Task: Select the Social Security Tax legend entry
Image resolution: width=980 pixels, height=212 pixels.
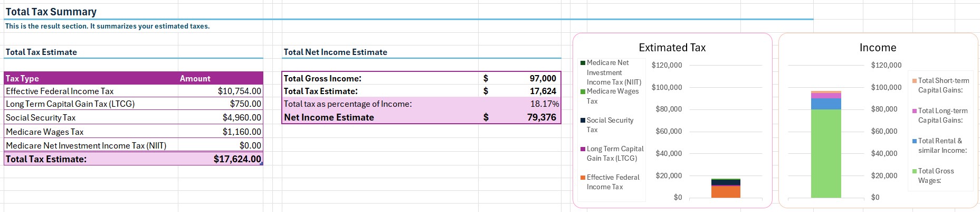Action: point(610,125)
